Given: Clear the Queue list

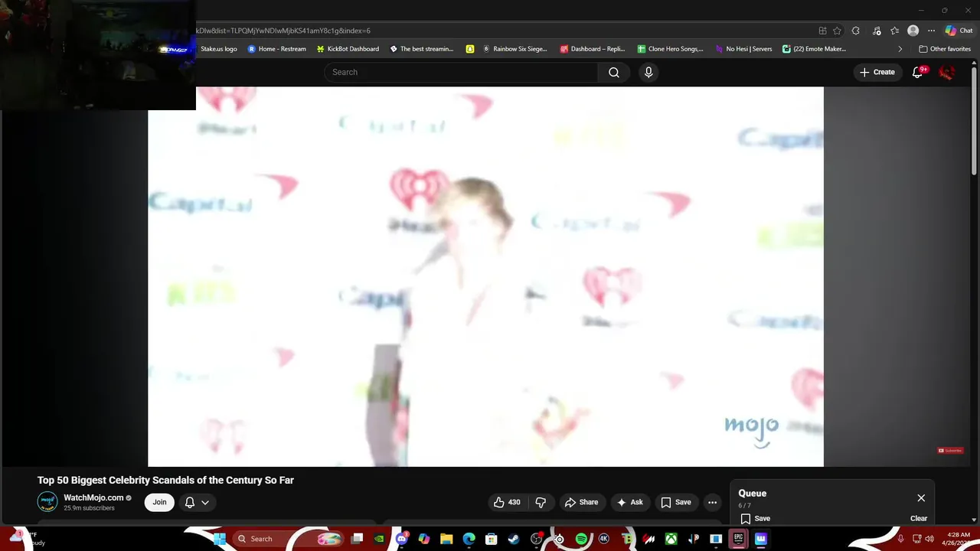Looking at the screenshot, I should point(919,518).
